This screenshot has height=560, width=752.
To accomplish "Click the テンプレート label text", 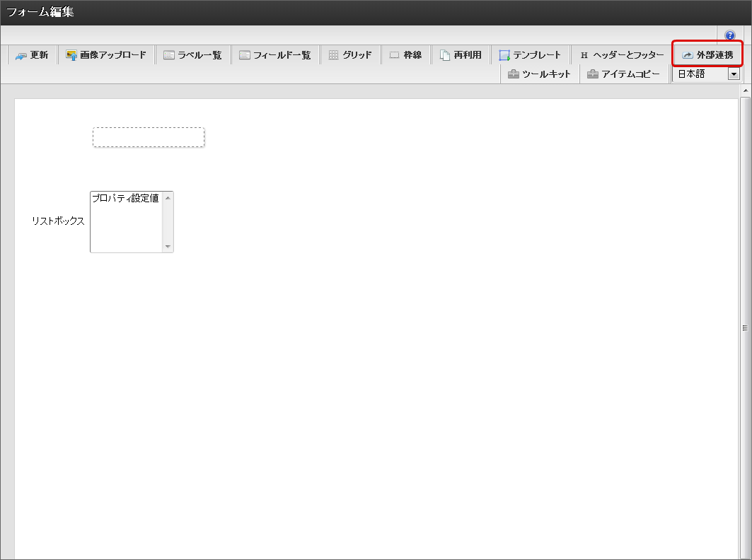I will (537, 55).
